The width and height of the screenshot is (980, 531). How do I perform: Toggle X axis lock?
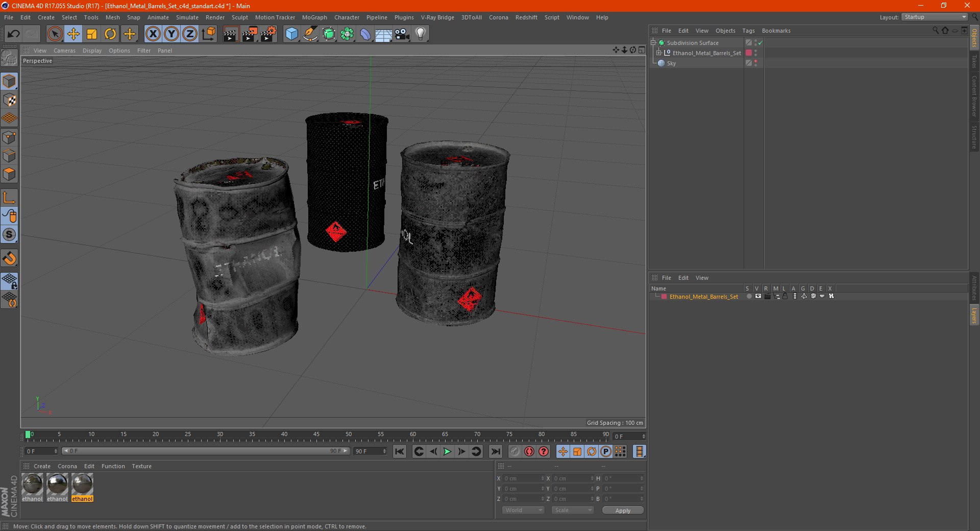(x=153, y=34)
